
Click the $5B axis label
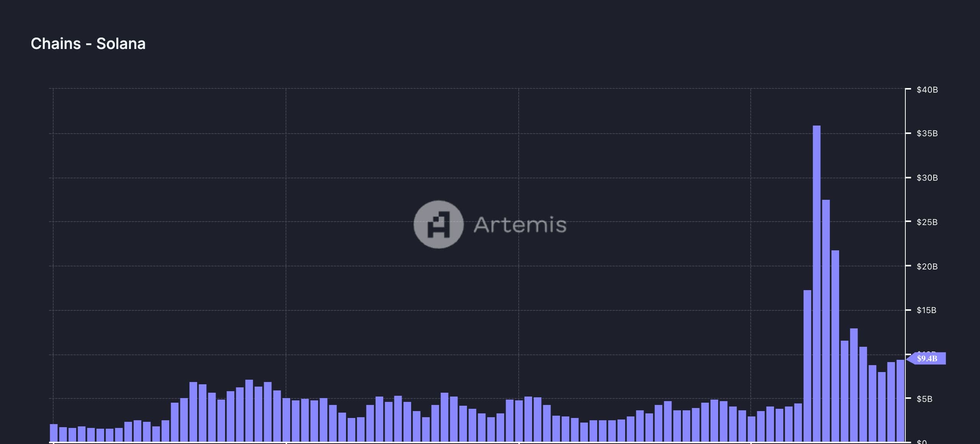tap(924, 399)
